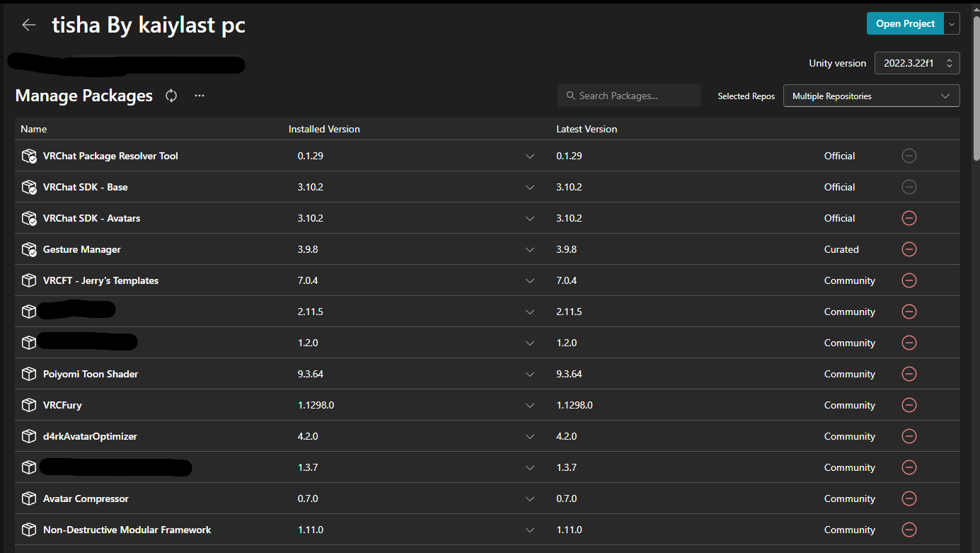Image resolution: width=980 pixels, height=553 pixels.
Task: Remove VRCFT - Jerry's Templates package
Action: [909, 280]
